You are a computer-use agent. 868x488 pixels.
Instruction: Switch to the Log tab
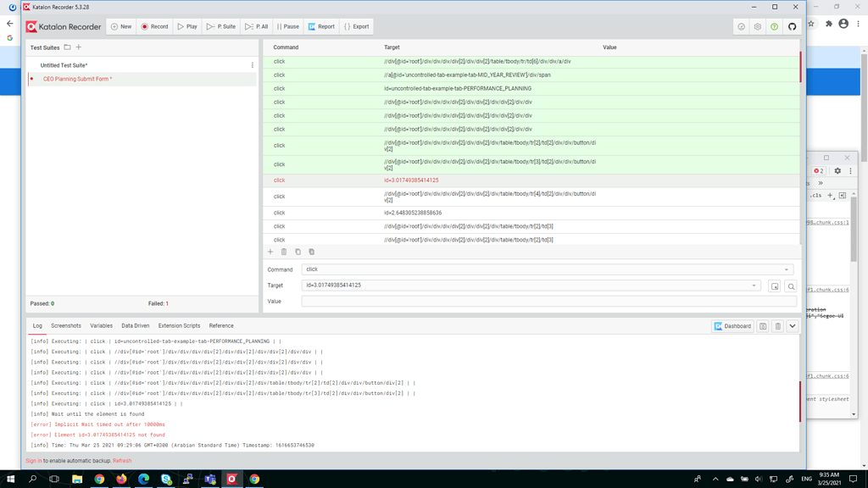pyautogui.click(x=37, y=326)
